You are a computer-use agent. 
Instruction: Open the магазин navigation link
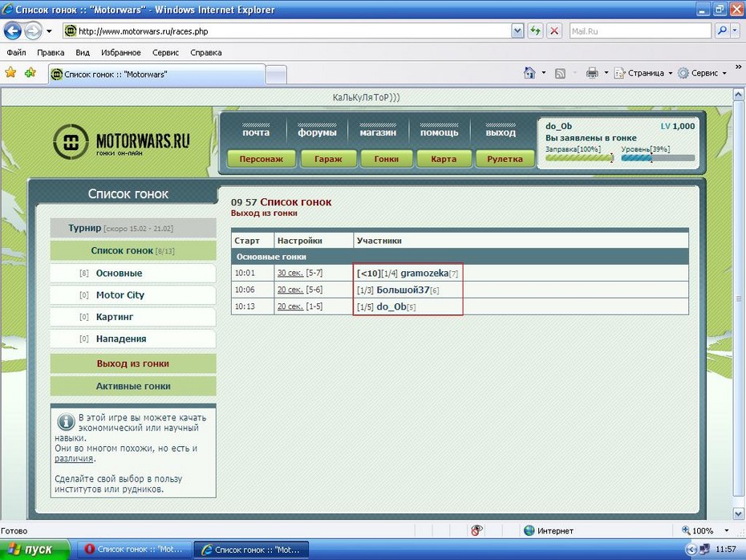378,132
